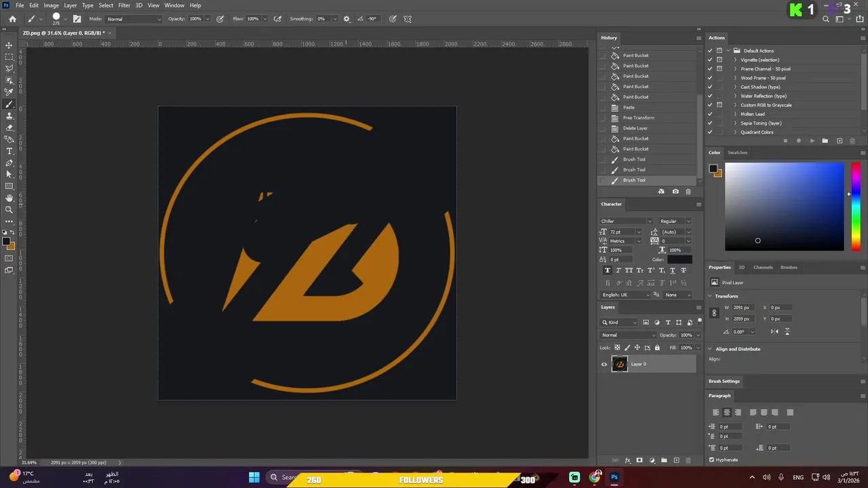The height and width of the screenshot is (488, 868).
Task: Select the Rectangle shape tool
Action: click(9, 186)
